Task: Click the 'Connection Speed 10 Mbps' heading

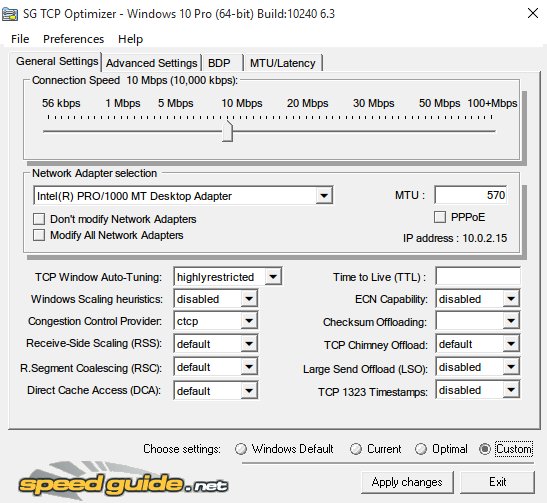Action: (x=135, y=80)
